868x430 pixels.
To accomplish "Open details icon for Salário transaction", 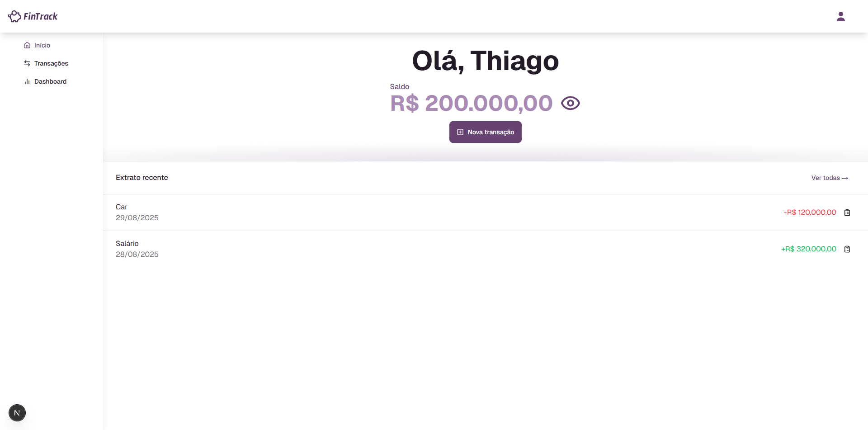I will [847, 249].
